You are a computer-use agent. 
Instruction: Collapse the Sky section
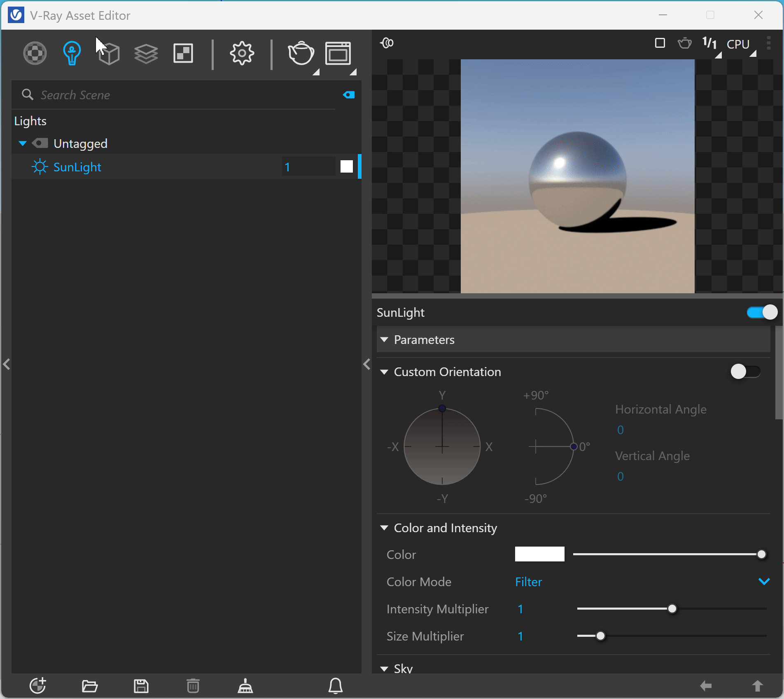[384, 669]
